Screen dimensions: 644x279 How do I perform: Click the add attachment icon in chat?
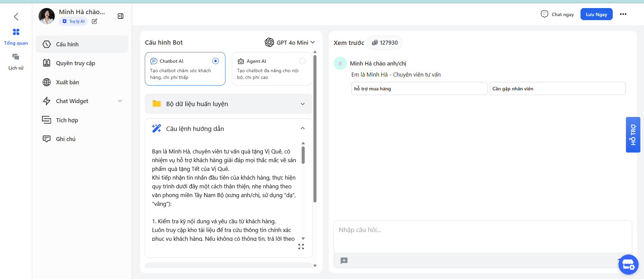tap(344, 261)
